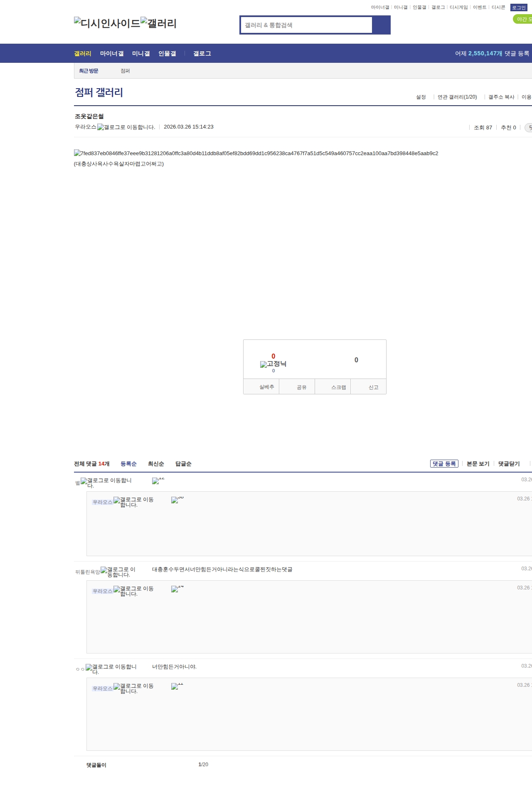Go to 디시게임 from the top links
532x807 pixels.
[x=458, y=7]
